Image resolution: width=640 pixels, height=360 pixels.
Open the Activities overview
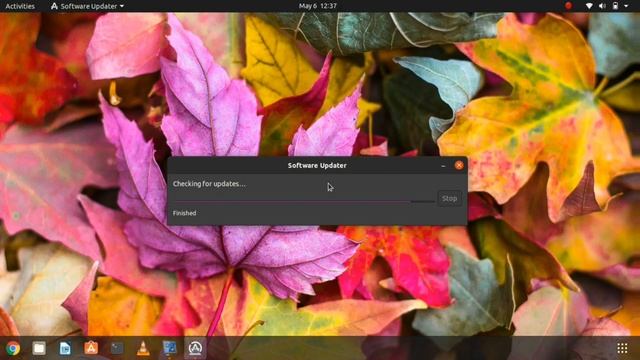click(x=20, y=6)
